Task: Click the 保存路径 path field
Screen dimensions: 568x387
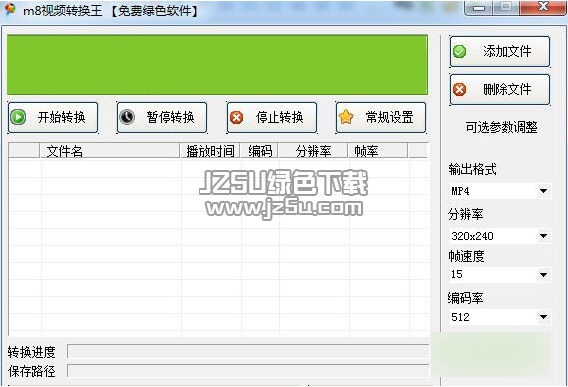Action: 248,371
